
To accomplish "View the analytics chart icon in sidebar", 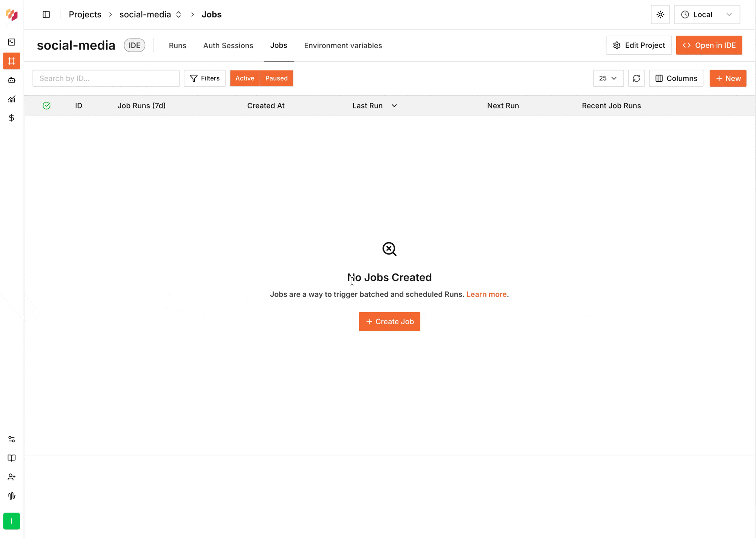I will (11, 99).
